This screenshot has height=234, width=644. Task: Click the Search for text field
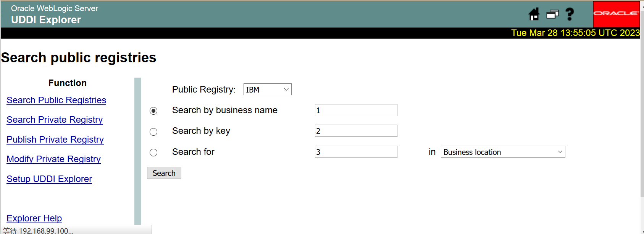click(x=356, y=152)
